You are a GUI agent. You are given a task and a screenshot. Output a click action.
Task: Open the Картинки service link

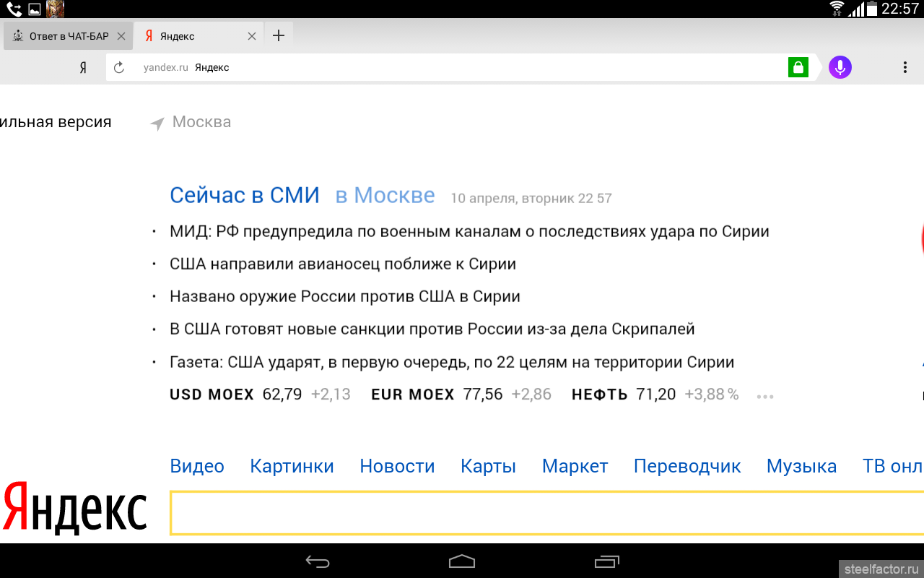point(292,466)
